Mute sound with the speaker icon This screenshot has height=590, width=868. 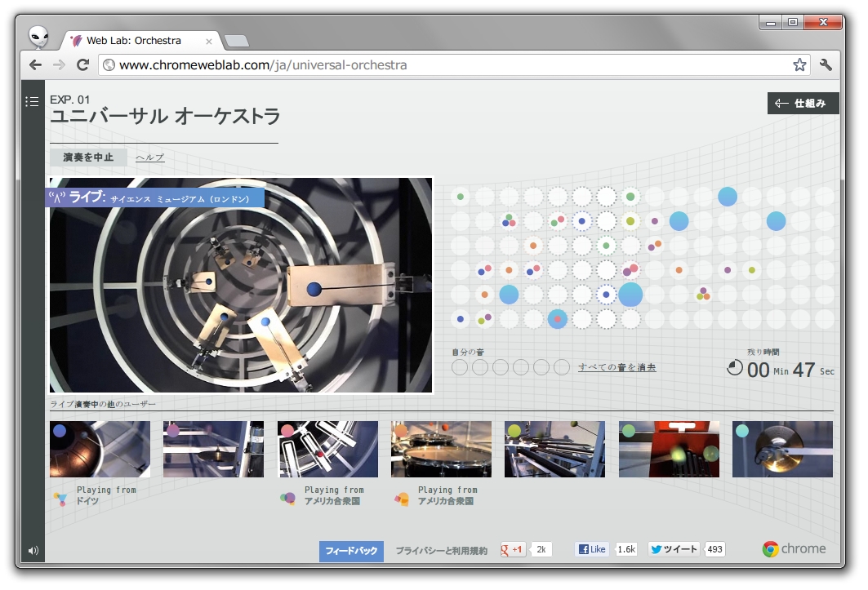(33, 550)
